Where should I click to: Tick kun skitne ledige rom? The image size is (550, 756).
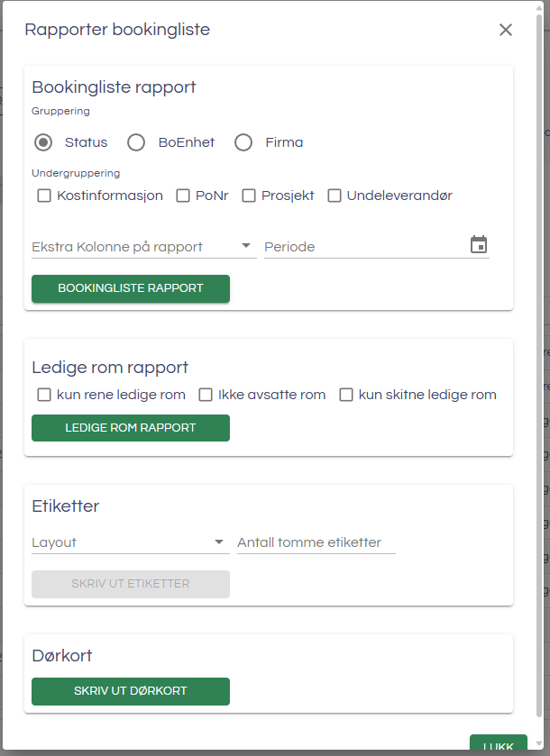(x=346, y=395)
